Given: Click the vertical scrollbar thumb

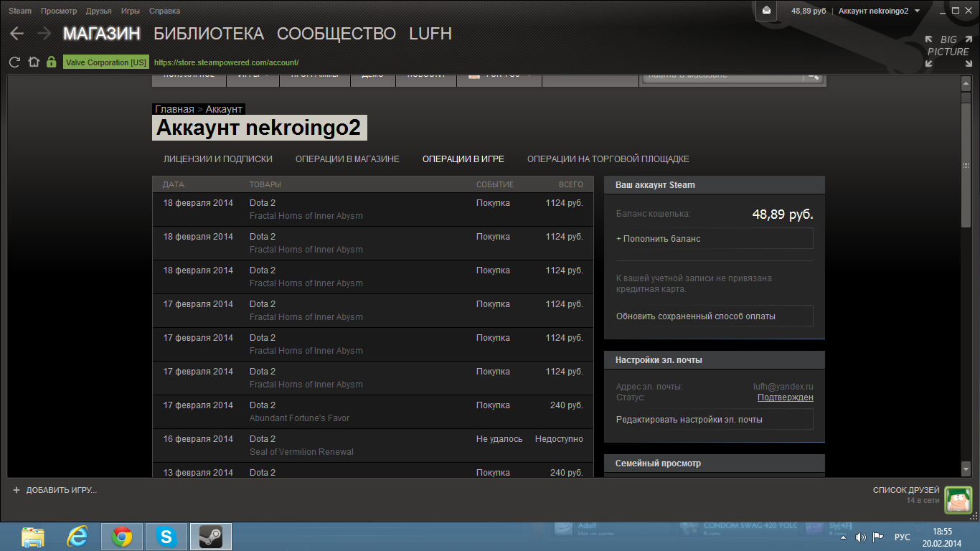Looking at the screenshot, I should click(x=966, y=165).
